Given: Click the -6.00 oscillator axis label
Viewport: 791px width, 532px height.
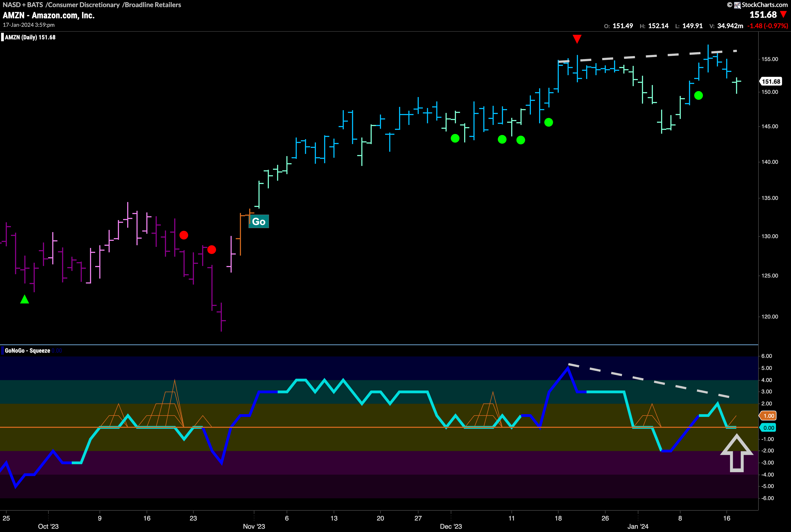Looking at the screenshot, I should tap(767, 498).
